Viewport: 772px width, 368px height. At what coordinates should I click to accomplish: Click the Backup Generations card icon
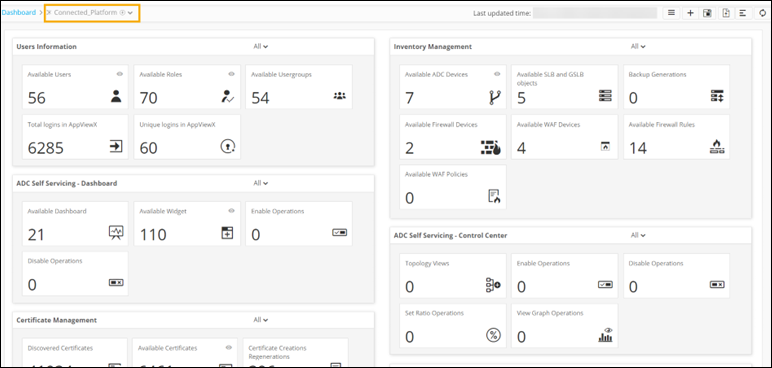[x=717, y=96]
